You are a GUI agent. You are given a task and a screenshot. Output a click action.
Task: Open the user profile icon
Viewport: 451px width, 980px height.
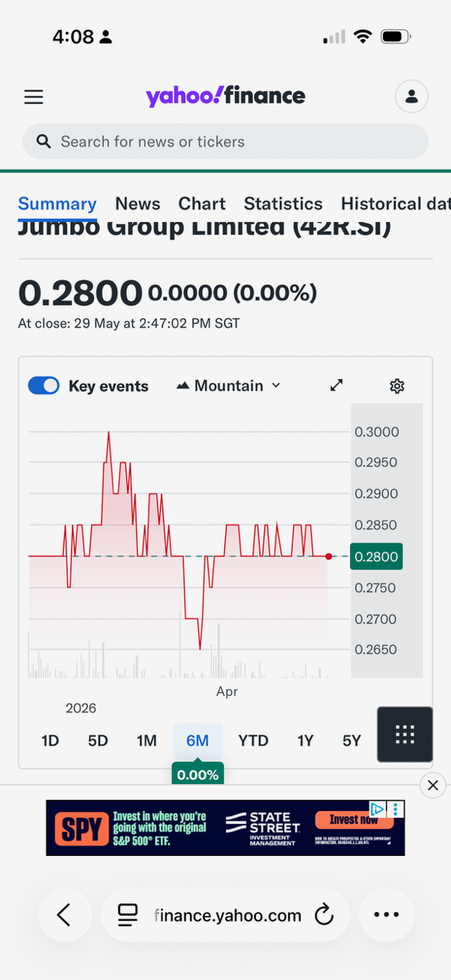[411, 96]
